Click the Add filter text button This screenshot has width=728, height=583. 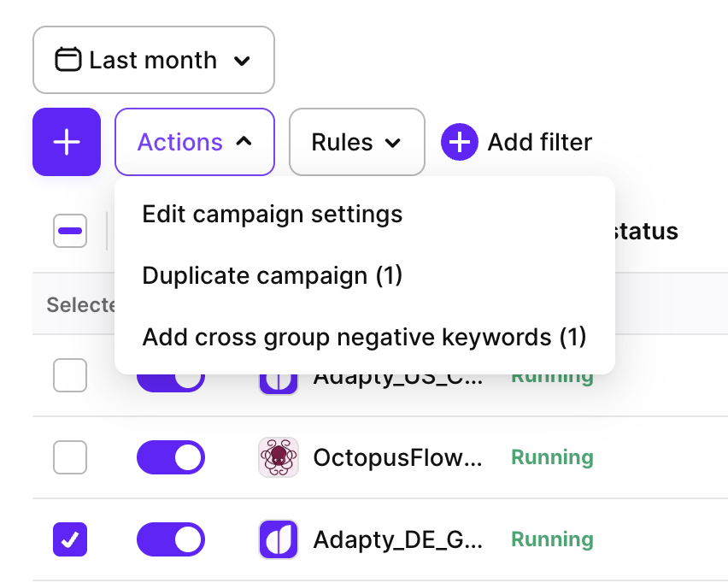539,142
